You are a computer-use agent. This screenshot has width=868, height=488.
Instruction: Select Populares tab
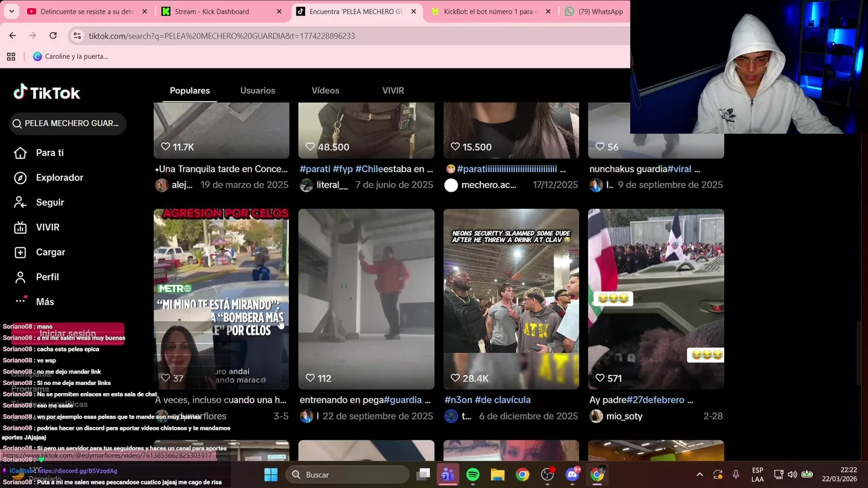[x=190, y=90]
